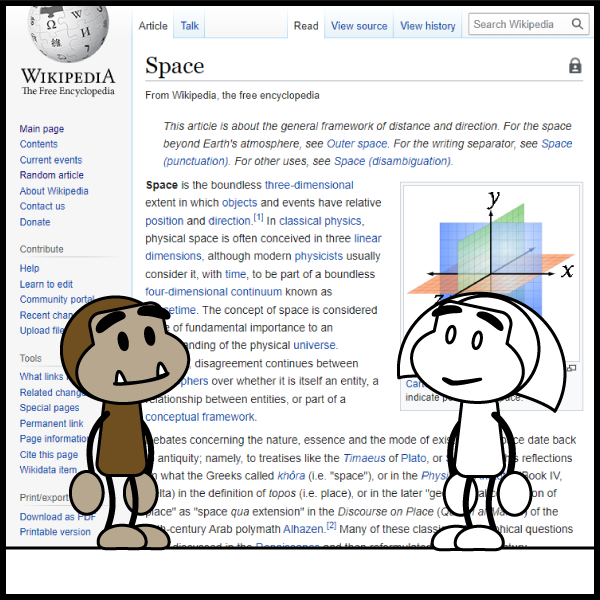Open the three-dimensional article link
The width and height of the screenshot is (600, 600).
pos(309,185)
